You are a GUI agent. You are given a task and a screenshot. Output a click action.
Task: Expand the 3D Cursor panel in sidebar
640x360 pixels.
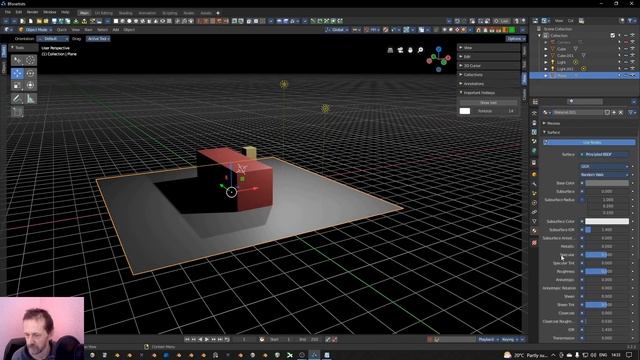coord(489,66)
